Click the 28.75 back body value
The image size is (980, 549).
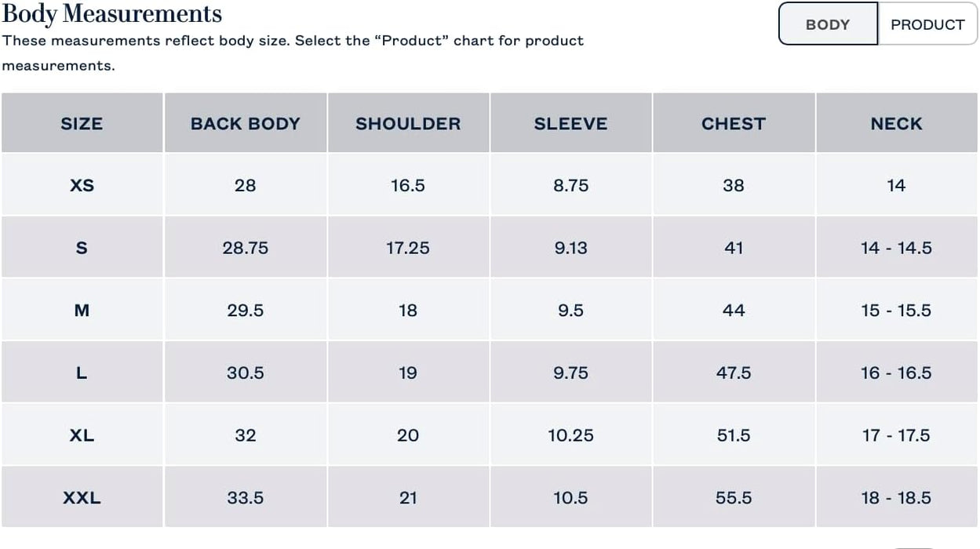(246, 248)
